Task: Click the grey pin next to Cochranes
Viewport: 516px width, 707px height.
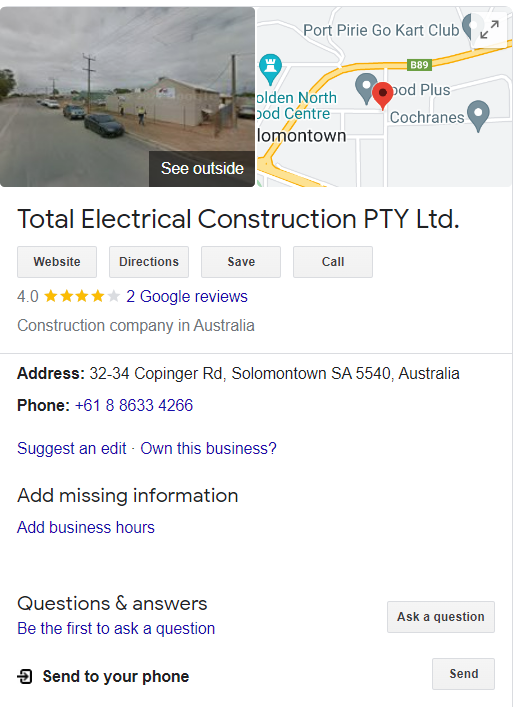Action: (478, 116)
